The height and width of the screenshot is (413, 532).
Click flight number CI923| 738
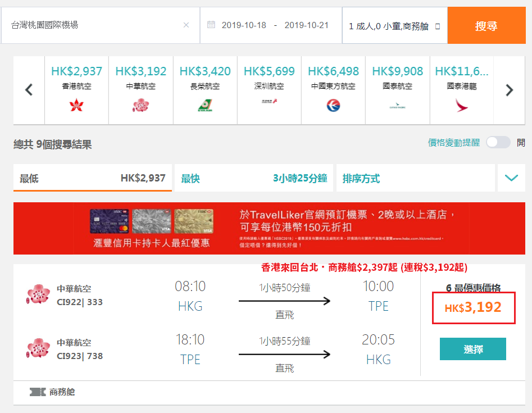(80, 356)
